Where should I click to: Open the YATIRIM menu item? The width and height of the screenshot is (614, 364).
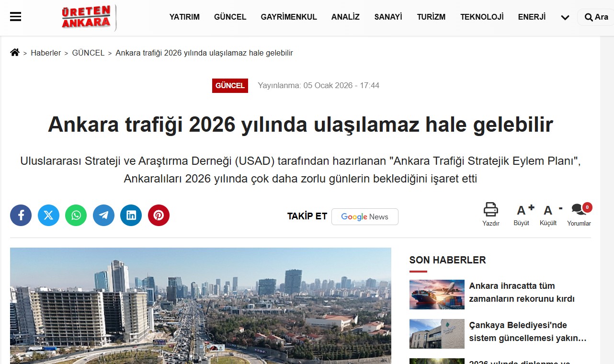(x=184, y=17)
